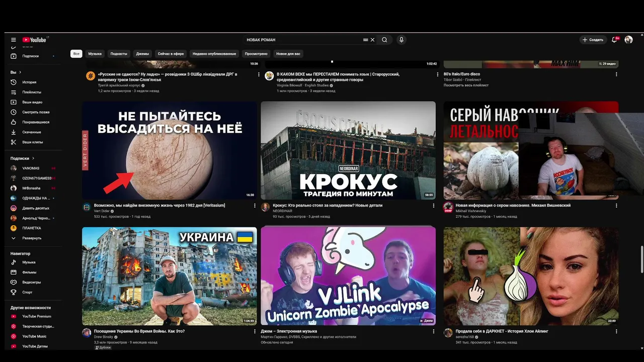Select the Все filter chip
Viewport: 644px width, 362px height.
click(x=76, y=54)
